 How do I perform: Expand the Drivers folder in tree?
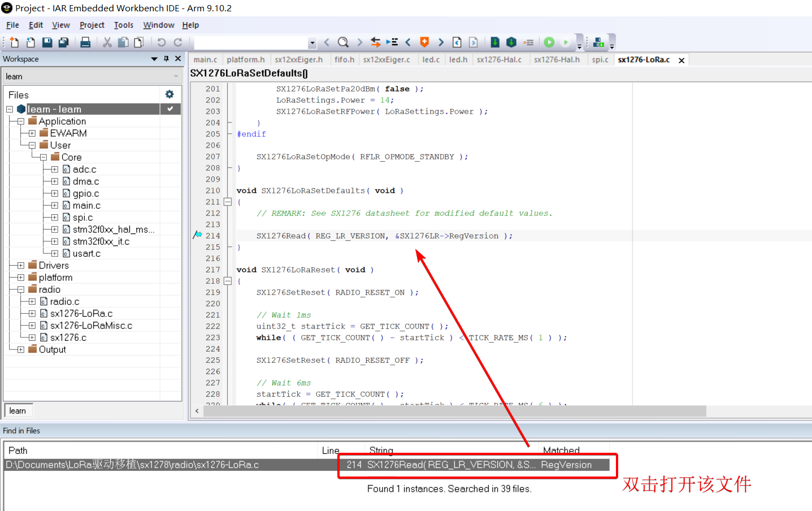[21, 266]
